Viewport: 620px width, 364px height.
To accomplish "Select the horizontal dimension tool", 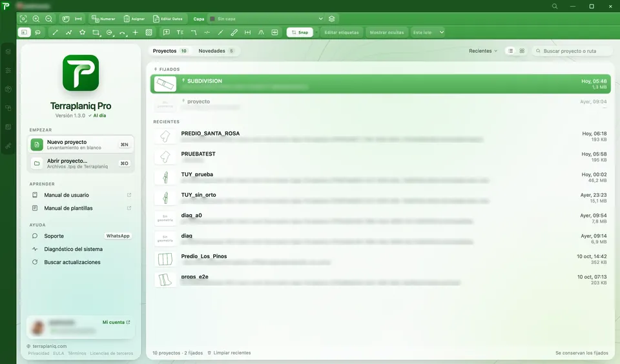I will (247, 32).
